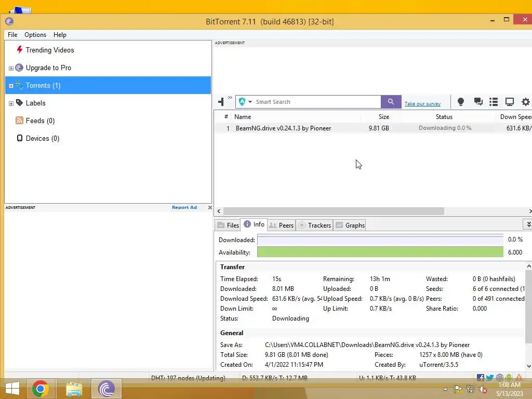This screenshot has height=399, width=532.
Task: Expand the toolbar overflow chevron
Action: (x=230, y=98)
